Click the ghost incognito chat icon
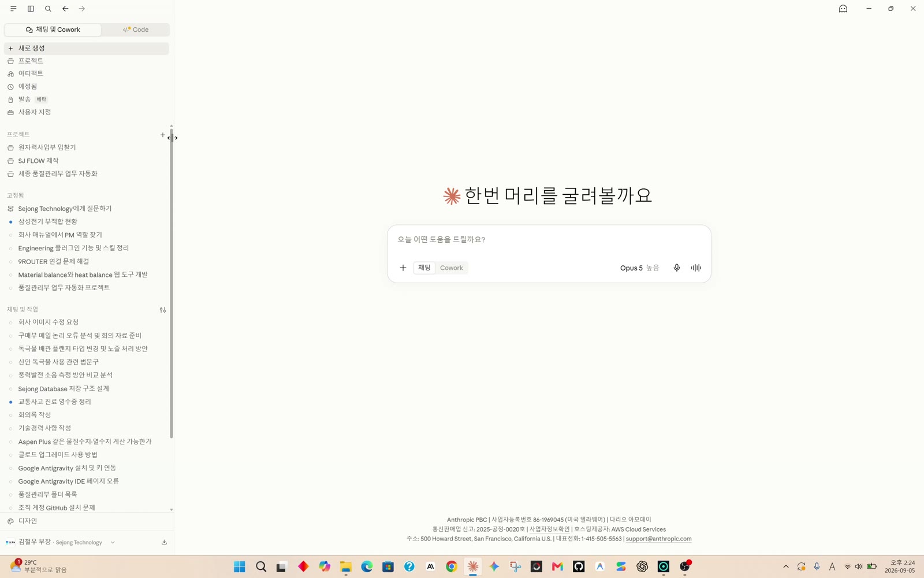 [x=843, y=9]
